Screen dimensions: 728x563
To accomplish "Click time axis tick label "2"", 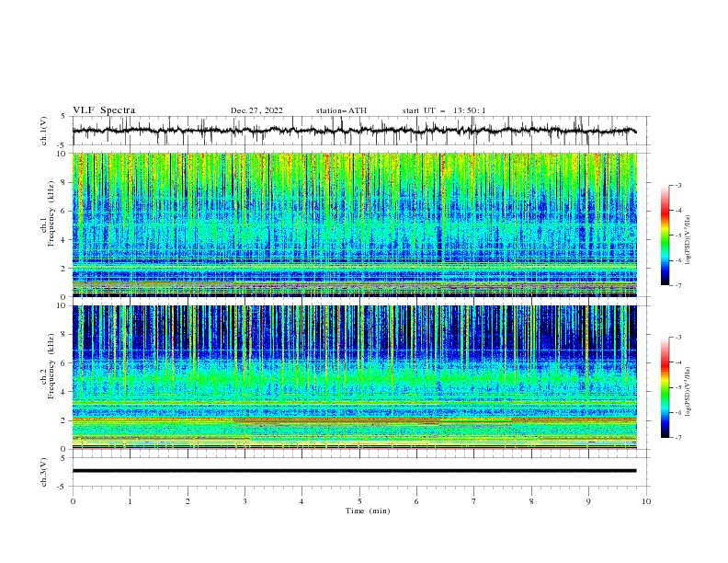I will (x=188, y=501).
